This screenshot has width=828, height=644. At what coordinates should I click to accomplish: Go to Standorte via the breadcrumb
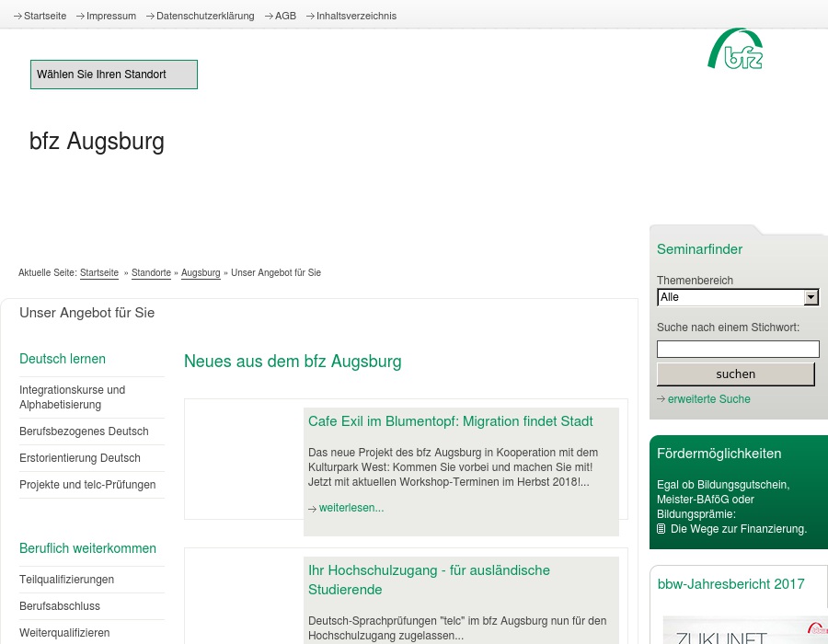[151, 272]
